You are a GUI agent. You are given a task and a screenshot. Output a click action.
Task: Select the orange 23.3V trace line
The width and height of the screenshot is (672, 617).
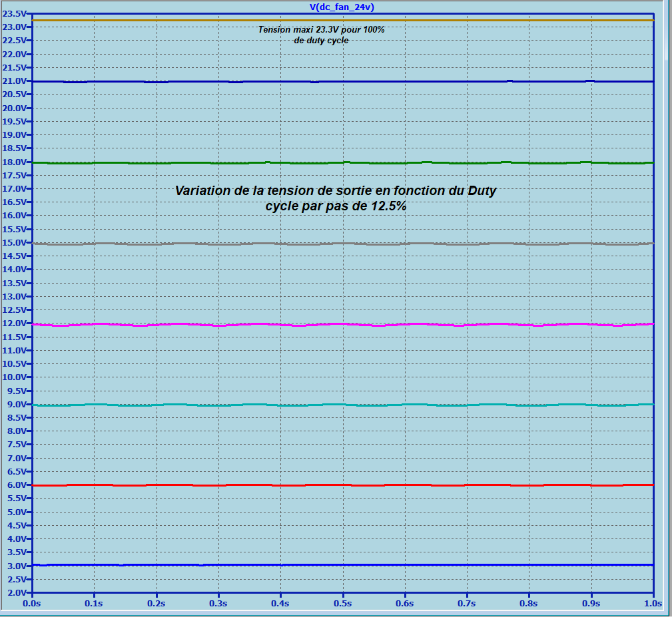[343, 20]
